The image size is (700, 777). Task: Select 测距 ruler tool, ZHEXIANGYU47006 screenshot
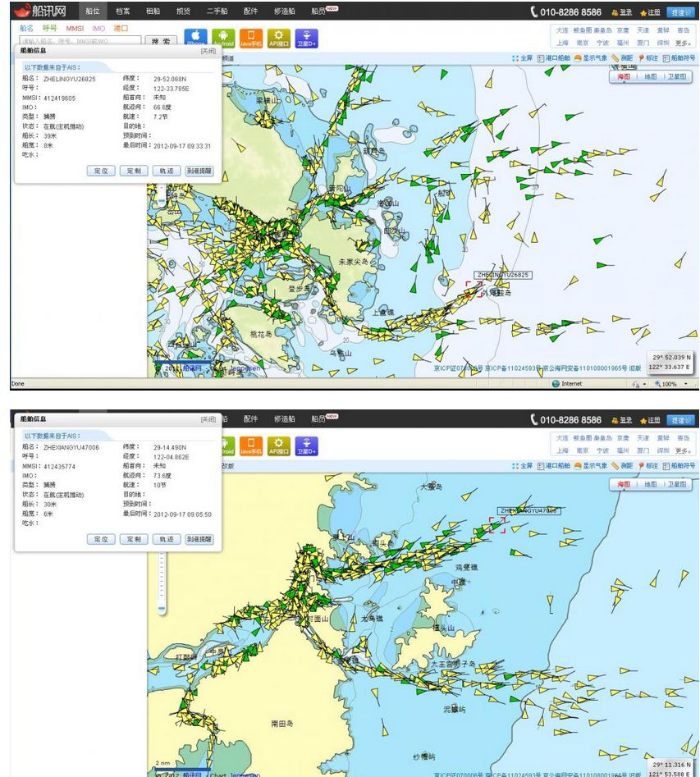[622, 466]
